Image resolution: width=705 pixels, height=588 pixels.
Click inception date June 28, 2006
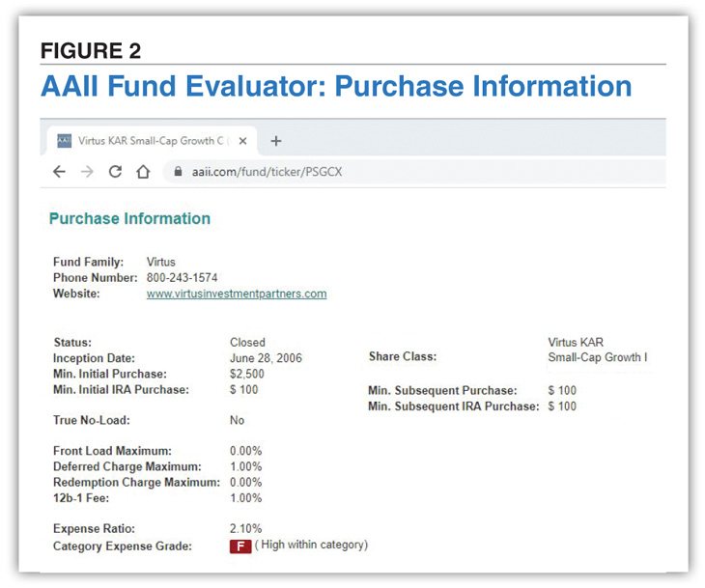(x=266, y=358)
